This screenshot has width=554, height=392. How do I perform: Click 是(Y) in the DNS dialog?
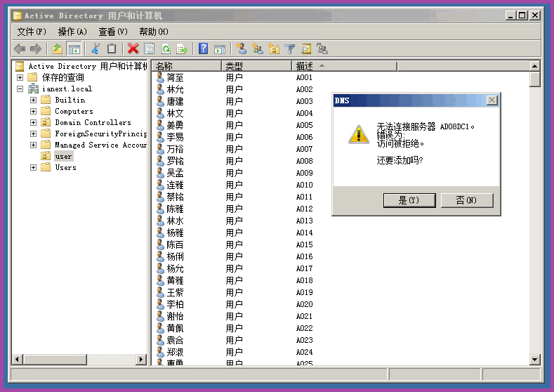pyautogui.click(x=409, y=200)
